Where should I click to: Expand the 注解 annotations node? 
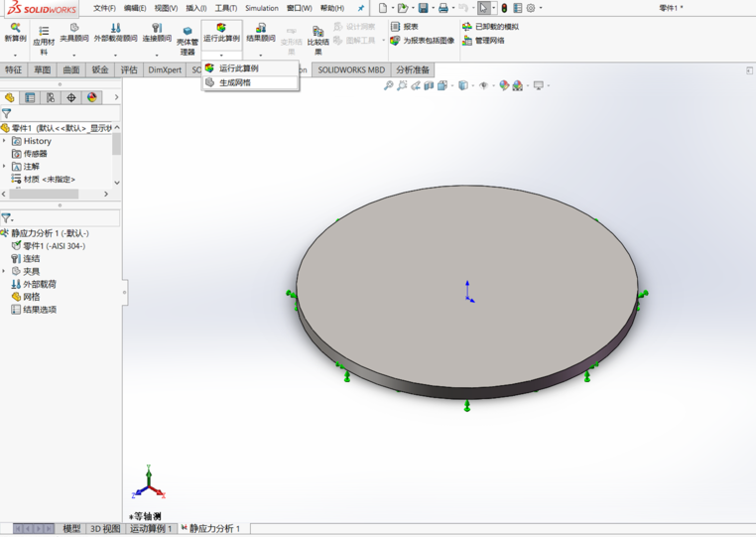pos(4,167)
